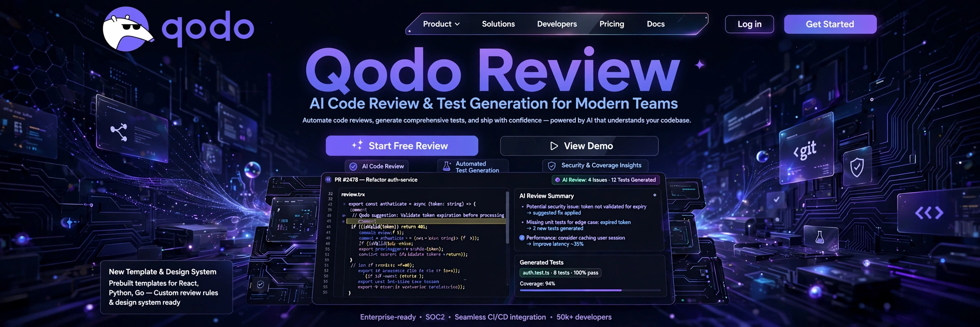The width and height of the screenshot is (980, 327).
Task: Click the checkmark icon beside AI Code Review
Action: click(x=353, y=166)
